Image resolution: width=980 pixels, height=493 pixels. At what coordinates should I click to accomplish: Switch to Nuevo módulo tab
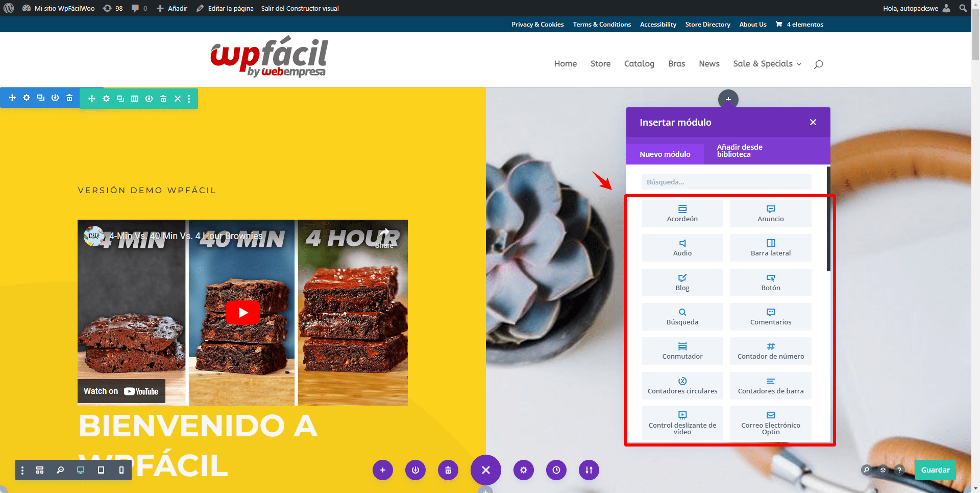click(665, 154)
